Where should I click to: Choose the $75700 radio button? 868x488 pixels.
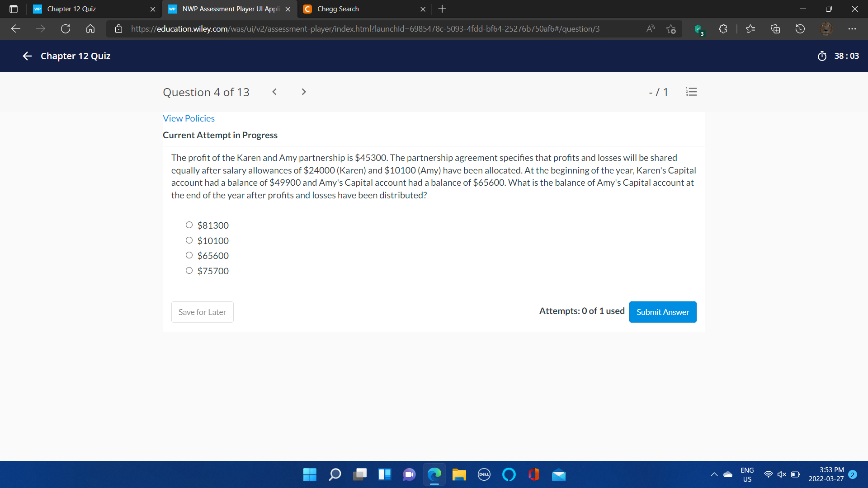click(x=189, y=271)
